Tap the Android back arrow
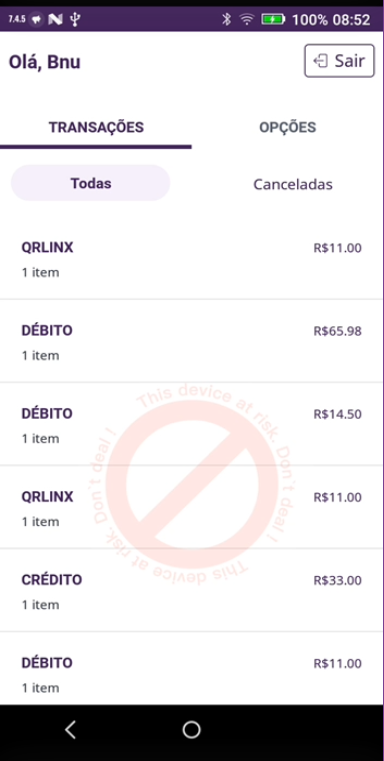The height and width of the screenshot is (761, 384). (70, 729)
